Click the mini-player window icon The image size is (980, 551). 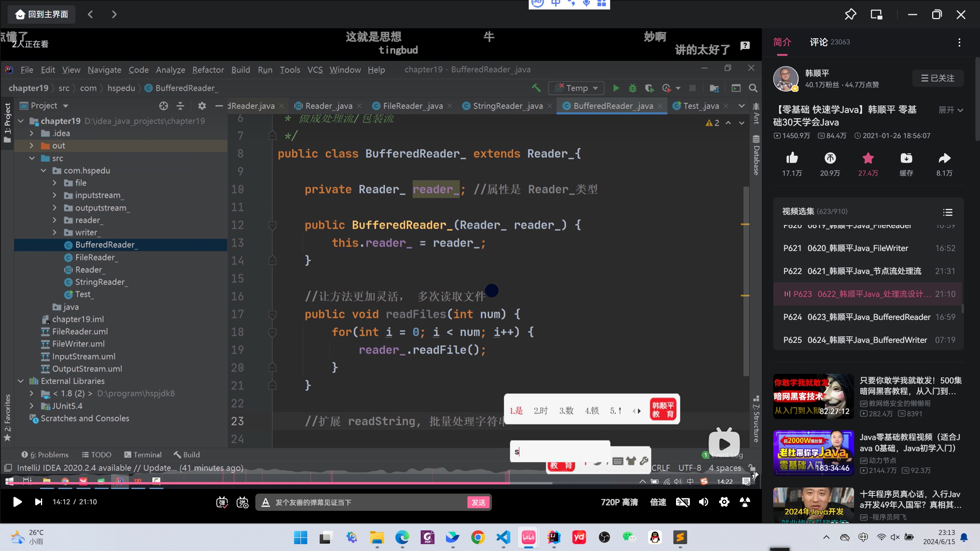pos(877,15)
